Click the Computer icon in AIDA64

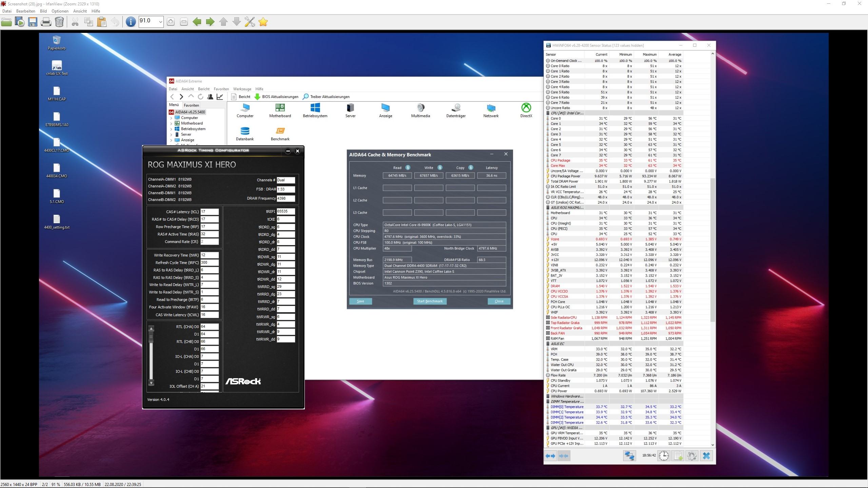(x=245, y=110)
